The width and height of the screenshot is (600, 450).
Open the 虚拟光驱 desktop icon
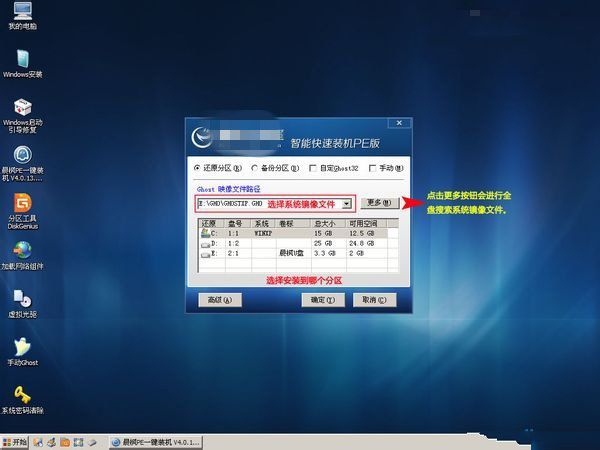[x=22, y=298]
